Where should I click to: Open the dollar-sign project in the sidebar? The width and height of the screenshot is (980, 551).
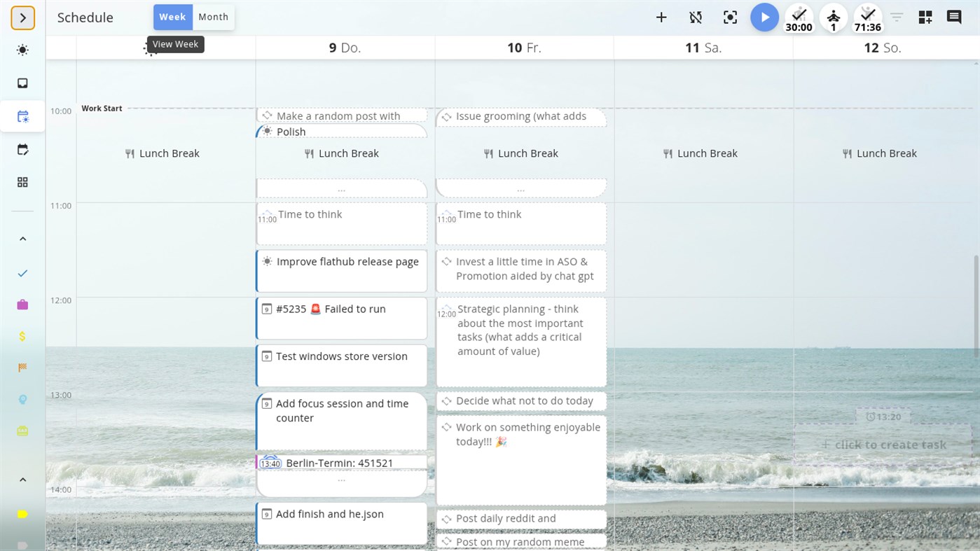(x=22, y=336)
